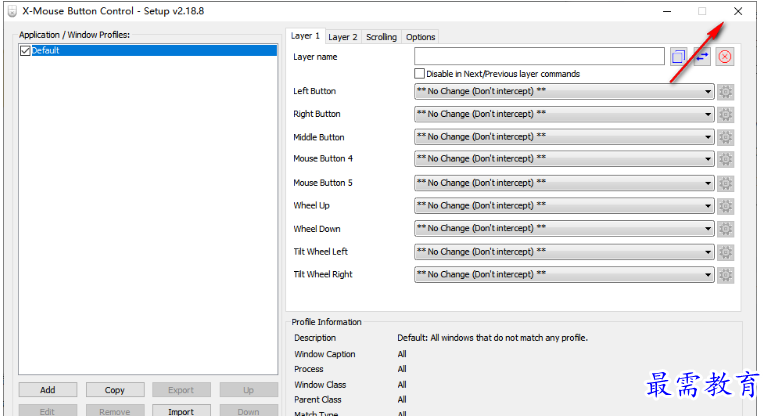Open settings gear for Tilt Wheel Right

pos(725,275)
